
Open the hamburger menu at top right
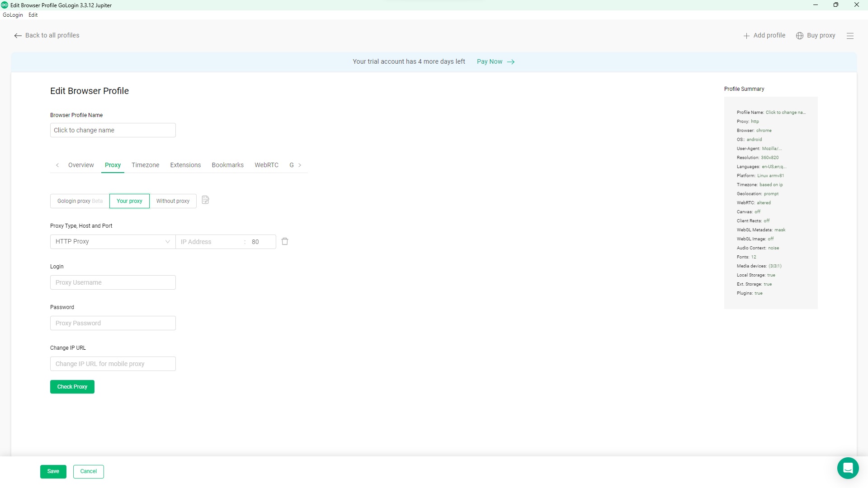850,36
